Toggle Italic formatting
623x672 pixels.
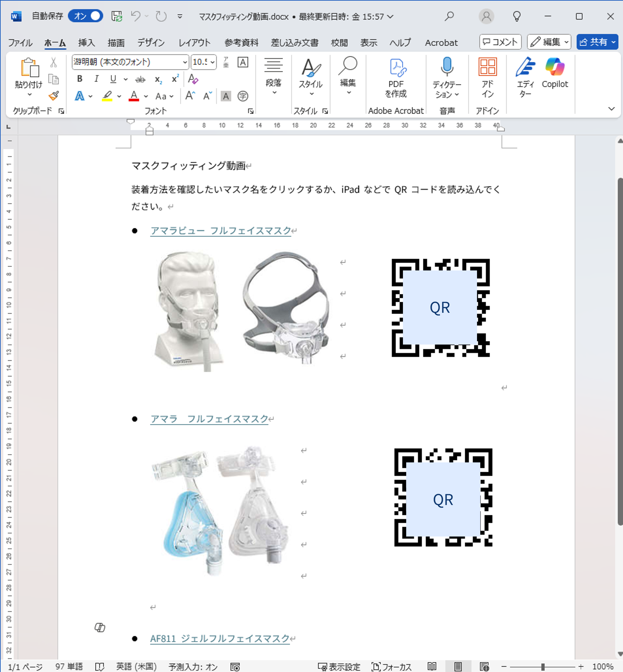pos(96,79)
